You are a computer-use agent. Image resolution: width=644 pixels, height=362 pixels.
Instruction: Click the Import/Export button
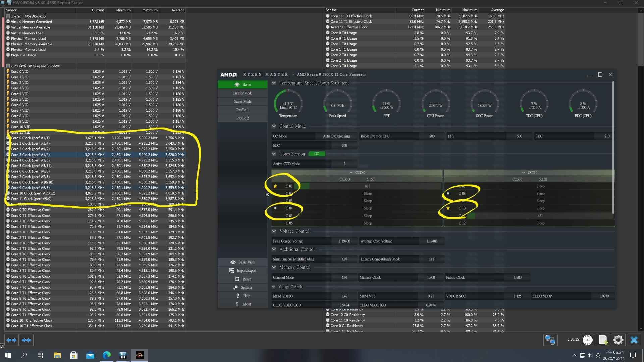(x=243, y=271)
